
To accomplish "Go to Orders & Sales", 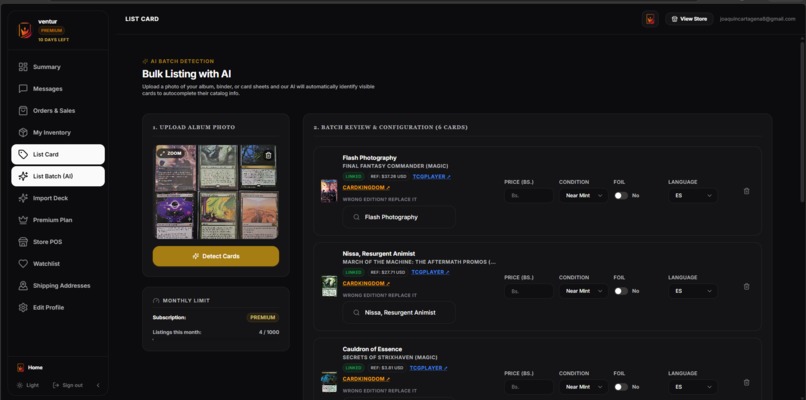I will coord(58,111).
